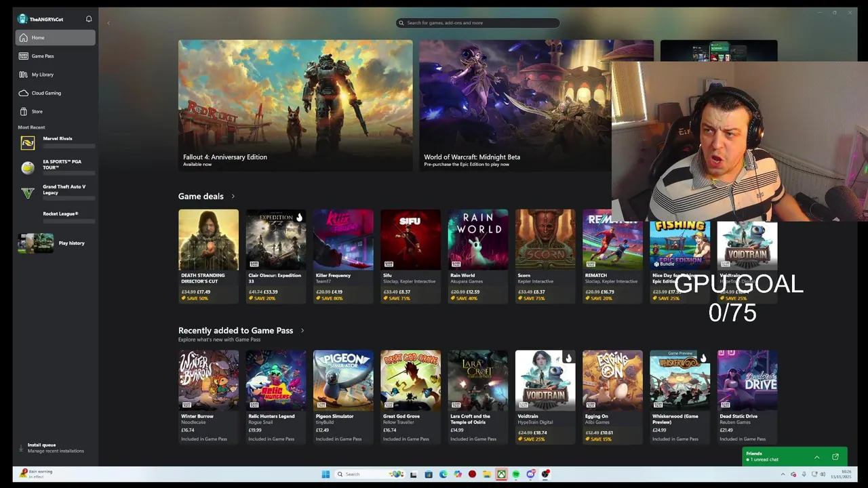Pop out the Friends chat window icon

[x=835, y=457]
